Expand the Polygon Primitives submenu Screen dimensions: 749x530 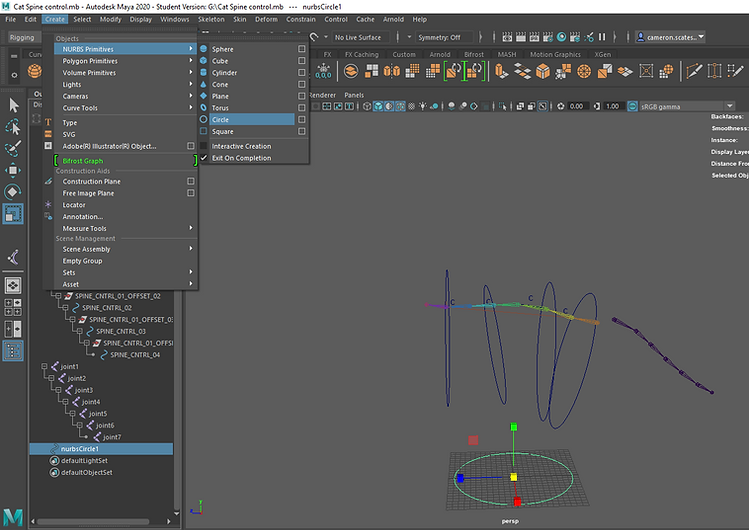pos(125,61)
